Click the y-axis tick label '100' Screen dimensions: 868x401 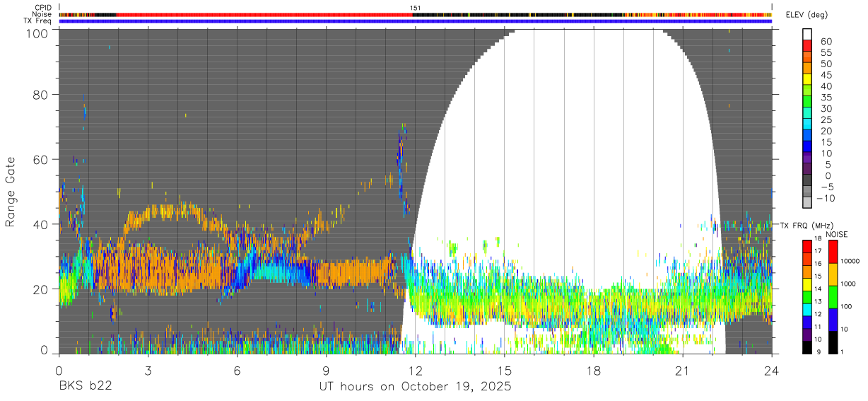[x=37, y=32]
